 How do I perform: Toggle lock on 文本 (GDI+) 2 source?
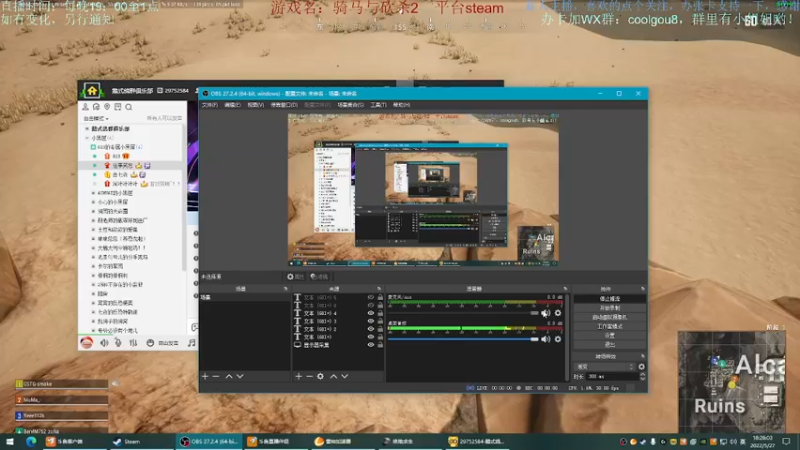(x=380, y=329)
